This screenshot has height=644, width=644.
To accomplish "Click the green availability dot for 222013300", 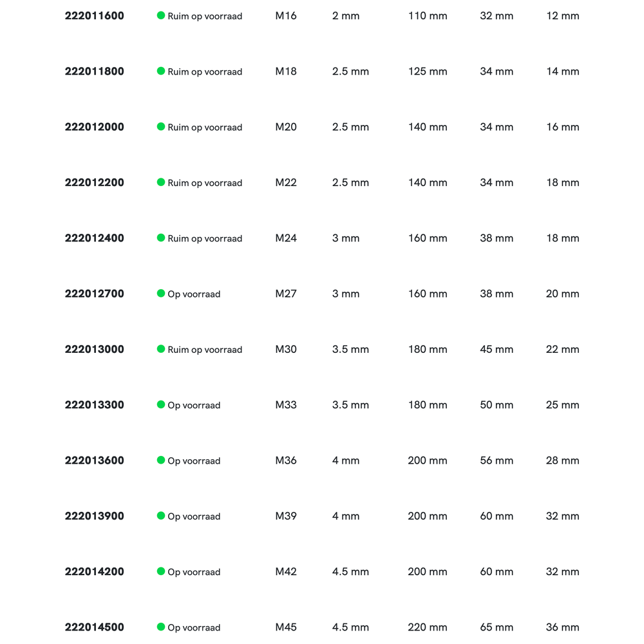I will (161, 404).
